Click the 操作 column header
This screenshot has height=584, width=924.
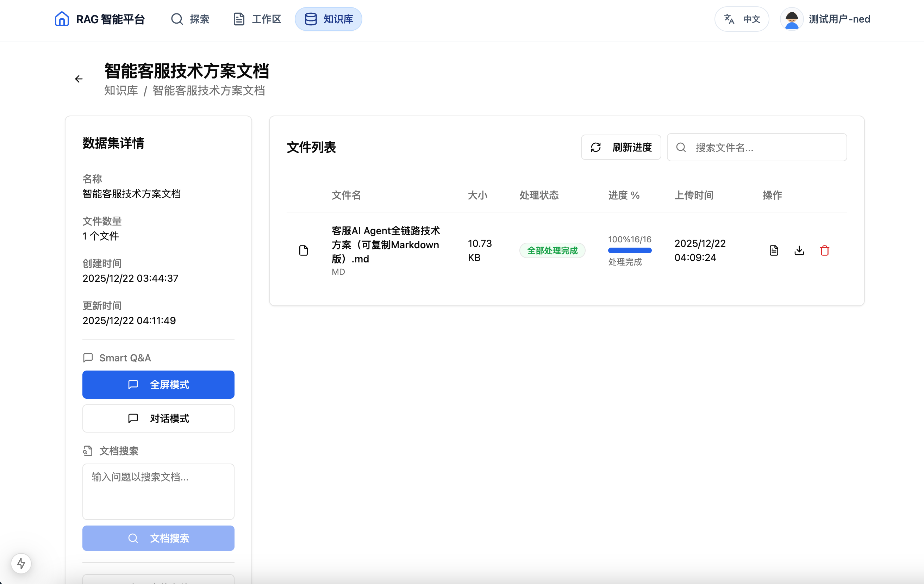tap(772, 195)
